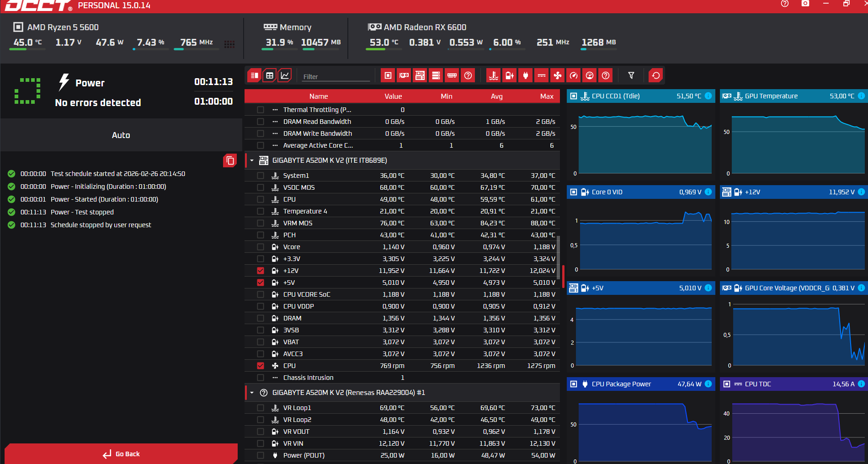
Task: Click log entry 'Power - Test stopped'
Action: tap(82, 212)
